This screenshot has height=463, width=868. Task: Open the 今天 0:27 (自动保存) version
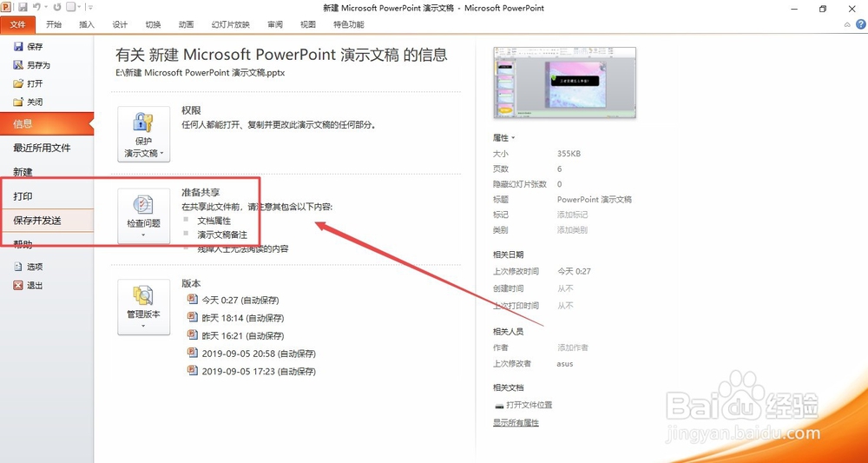[x=233, y=301]
